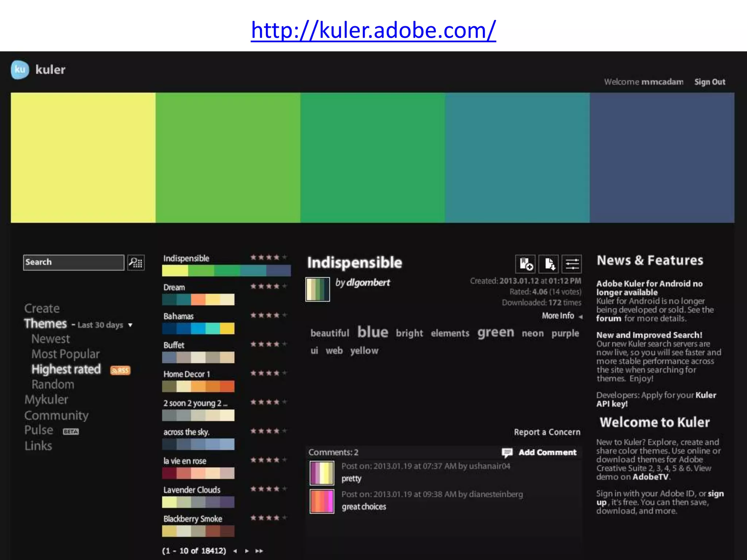This screenshot has height=560, width=747.
Task: Click Sign Out link
Action: pos(709,82)
